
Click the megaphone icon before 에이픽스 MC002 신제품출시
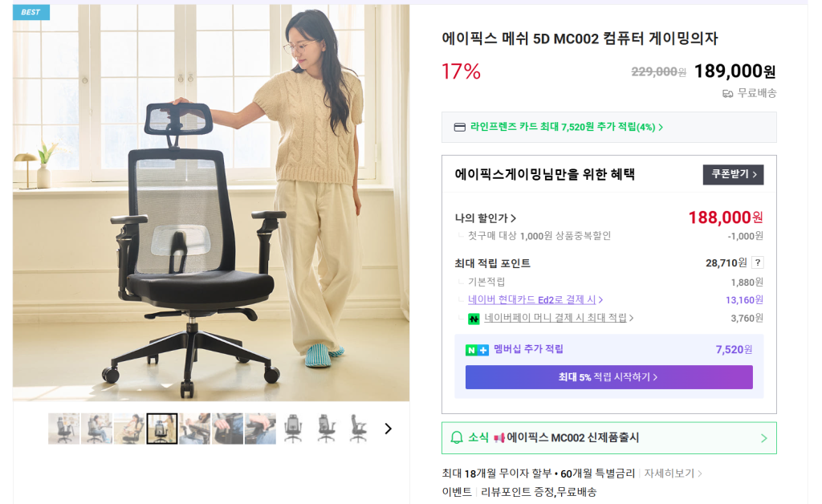coord(498,438)
